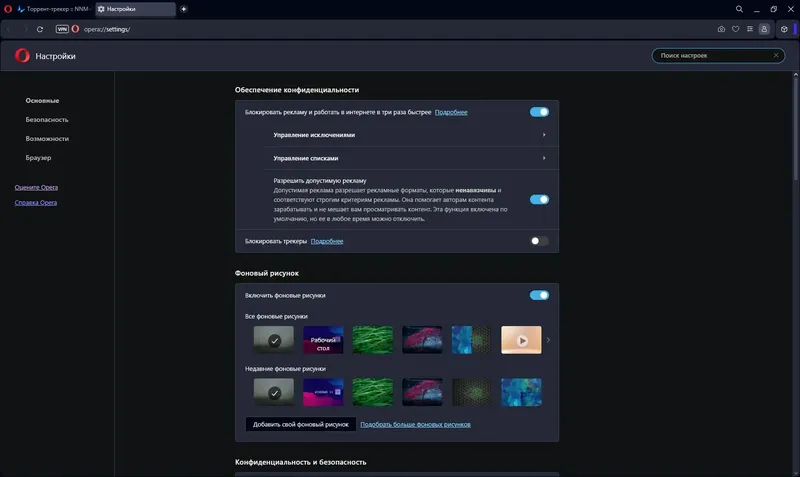The image size is (800, 477).
Task: Select pink tree wallpaper in recent wallpapers
Action: [x=422, y=392]
